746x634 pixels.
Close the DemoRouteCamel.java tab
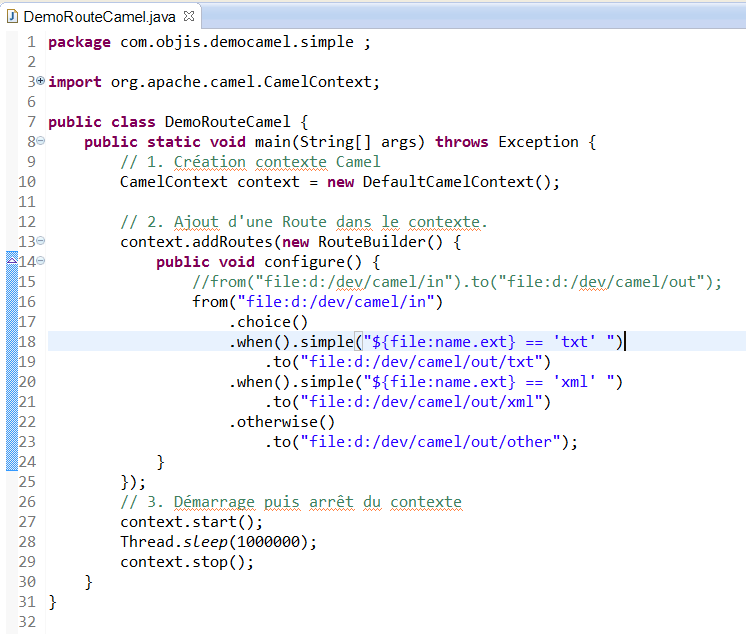[189, 16]
